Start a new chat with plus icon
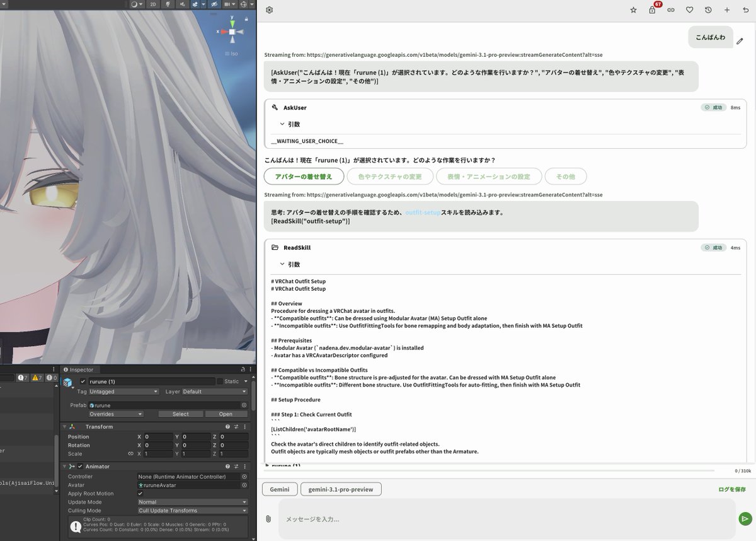The image size is (756, 541). (727, 10)
